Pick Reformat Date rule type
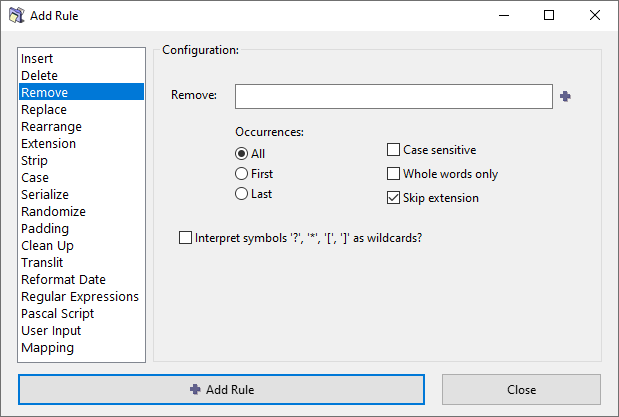The image size is (619, 417). [x=63, y=280]
